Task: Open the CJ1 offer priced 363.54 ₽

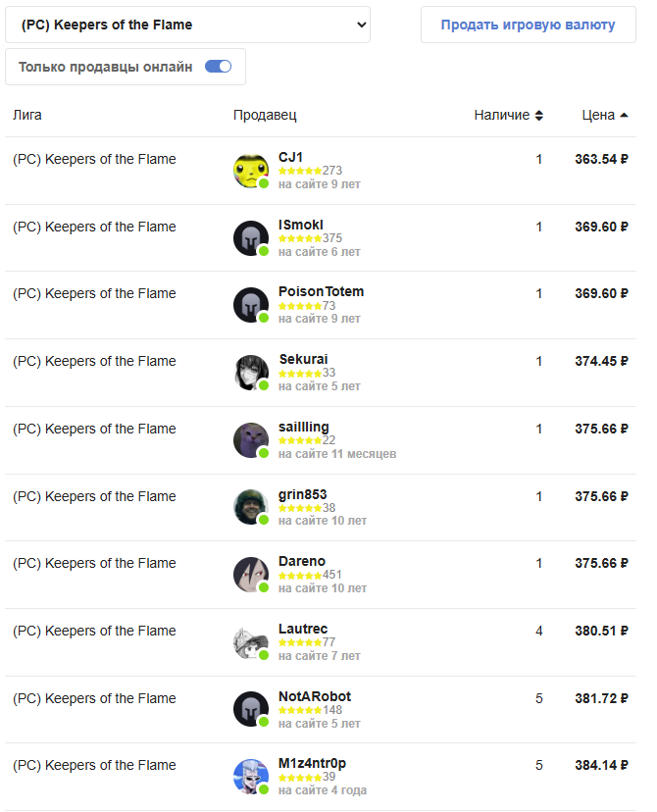Action: (601, 159)
